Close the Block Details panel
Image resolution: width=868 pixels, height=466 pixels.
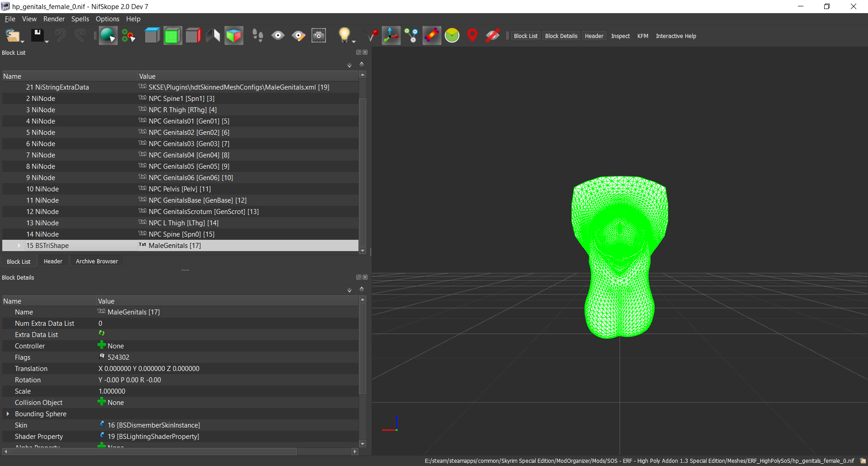click(365, 277)
